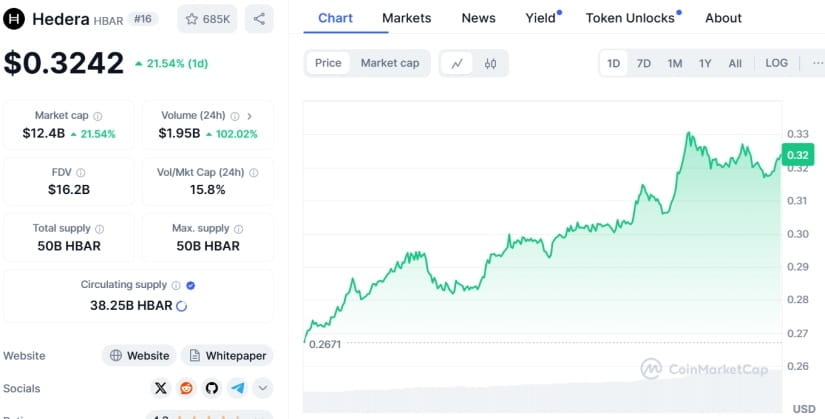The width and height of the screenshot is (825, 419).
Task: Switch chart to Market cap
Action: pos(390,63)
